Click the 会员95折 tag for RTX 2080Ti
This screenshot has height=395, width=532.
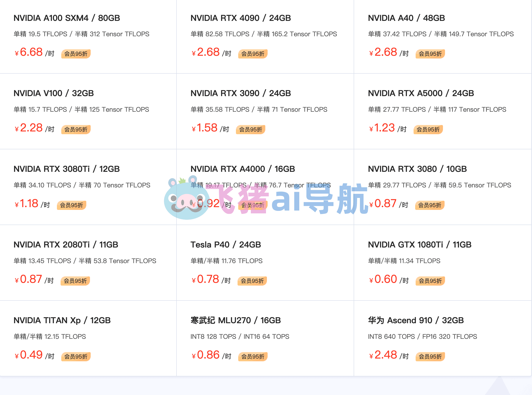click(x=75, y=281)
